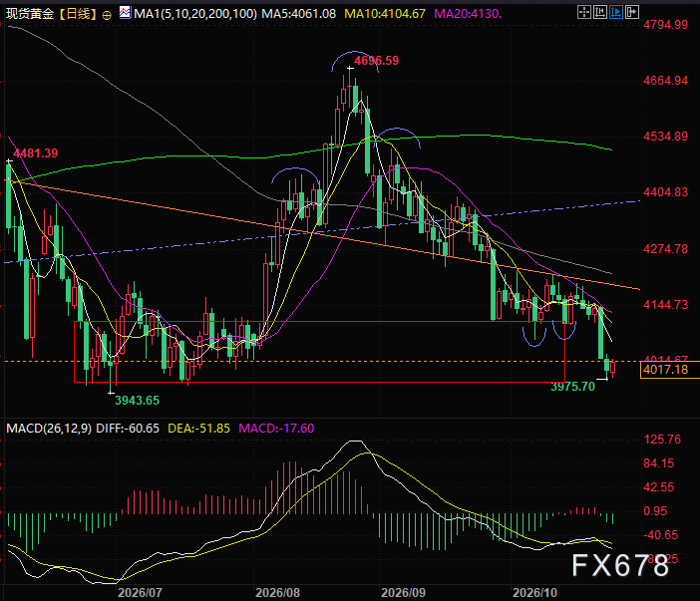Click the 0.95 MACD axis label

point(655,511)
